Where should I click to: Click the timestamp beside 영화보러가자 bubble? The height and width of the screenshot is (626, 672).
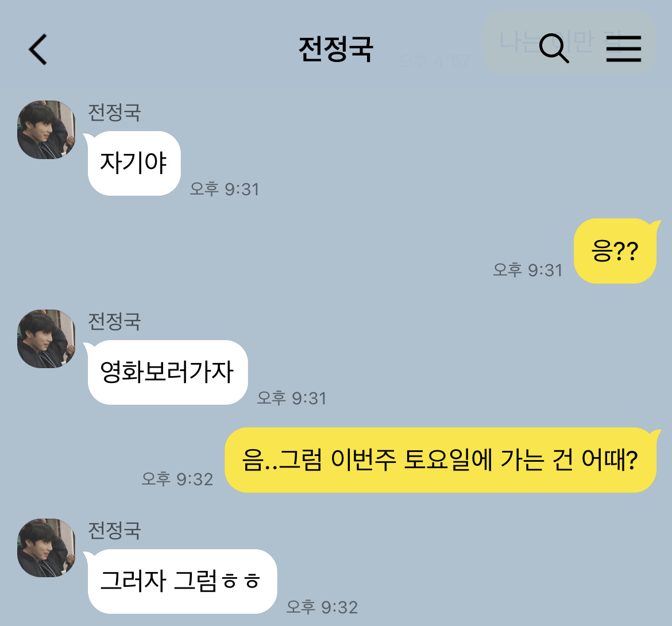click(x=291, y=398)
